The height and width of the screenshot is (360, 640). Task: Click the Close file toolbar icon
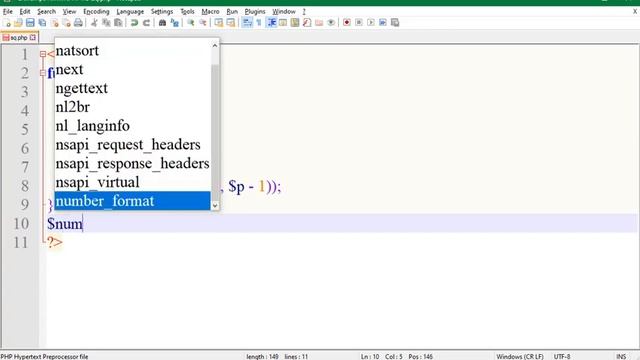(54, 23)
